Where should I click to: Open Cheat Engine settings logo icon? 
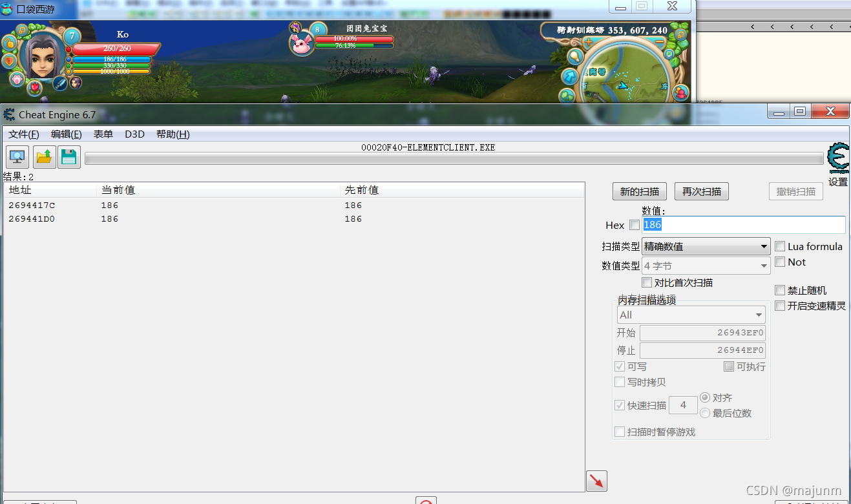pos(839,158)
